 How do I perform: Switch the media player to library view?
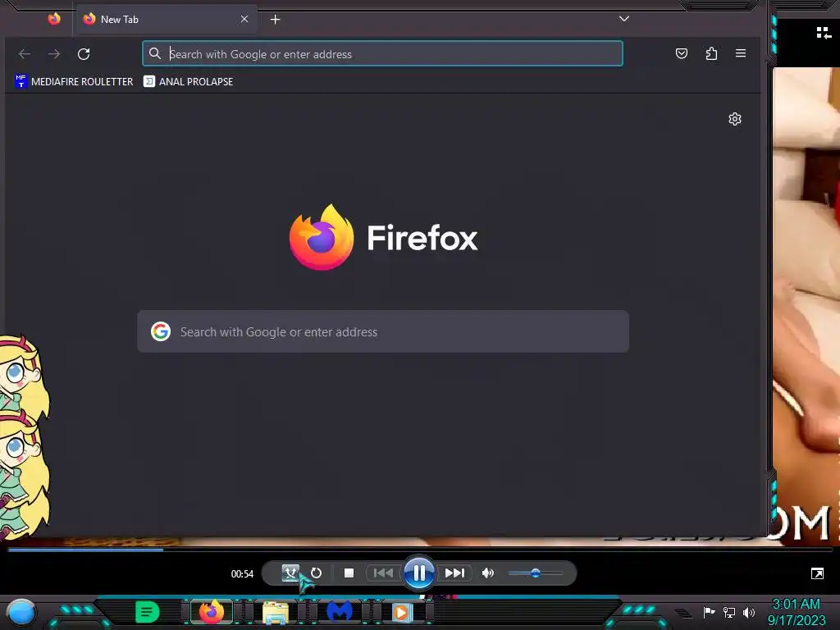[x=824, y=33]
